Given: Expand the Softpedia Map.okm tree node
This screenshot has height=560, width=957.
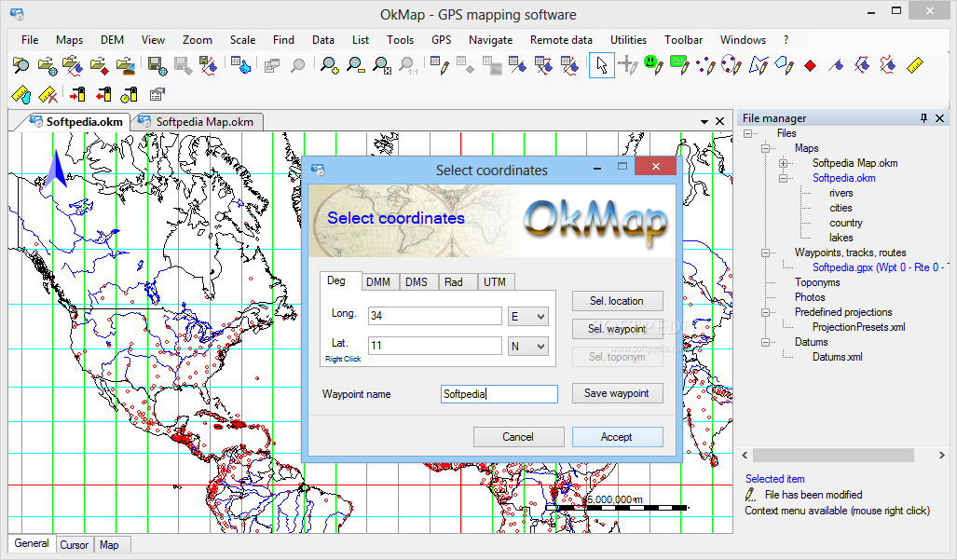Looking at the screenshot, I should point(783,163).
